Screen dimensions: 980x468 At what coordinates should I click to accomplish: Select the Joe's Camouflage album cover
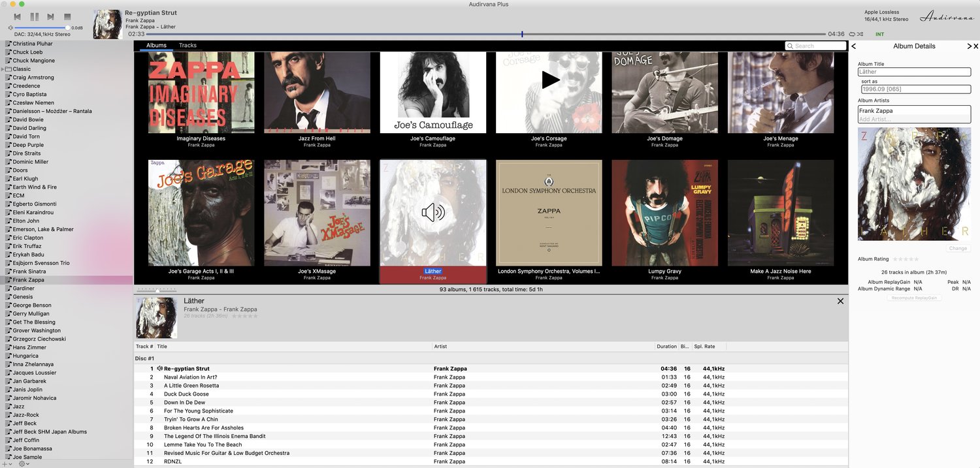coord(433,93)
